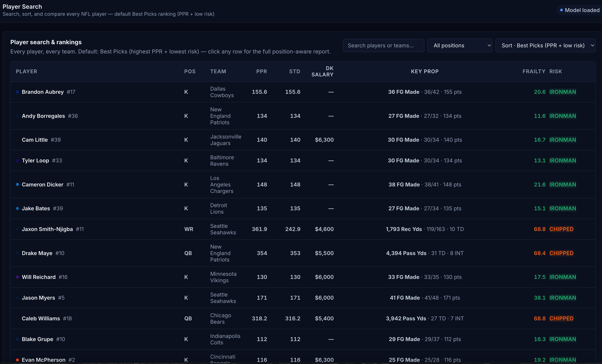Viewport: 602px width, 364px height.
Task: Click the Player search & rankings heading
Action: point(46,42)
